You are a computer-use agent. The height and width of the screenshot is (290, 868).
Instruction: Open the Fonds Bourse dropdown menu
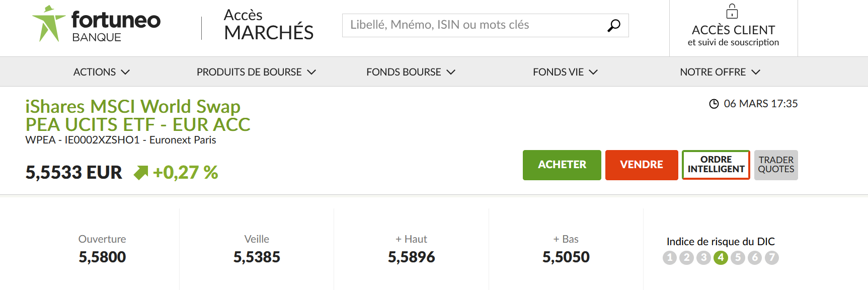point(411,72)
